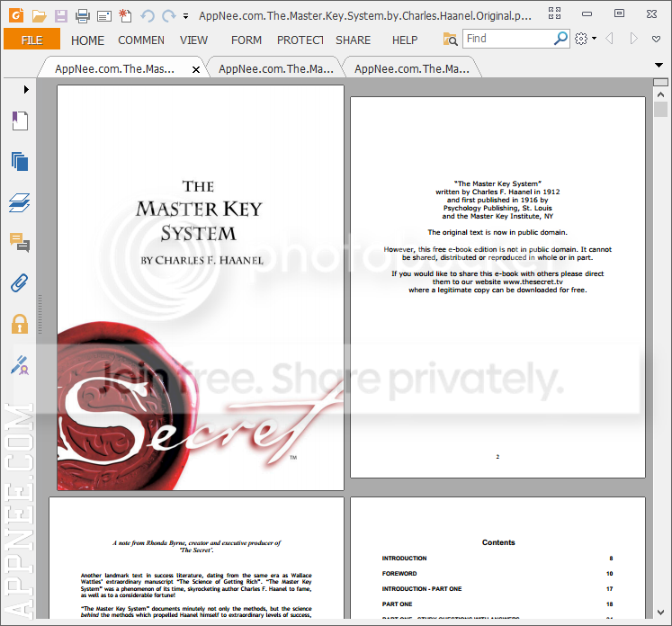Image resolution: width=672 pixels, height=626 pixels.
Task: Click the Undo arrow in the quick toolbar
Action: click(x=148, y=15)
